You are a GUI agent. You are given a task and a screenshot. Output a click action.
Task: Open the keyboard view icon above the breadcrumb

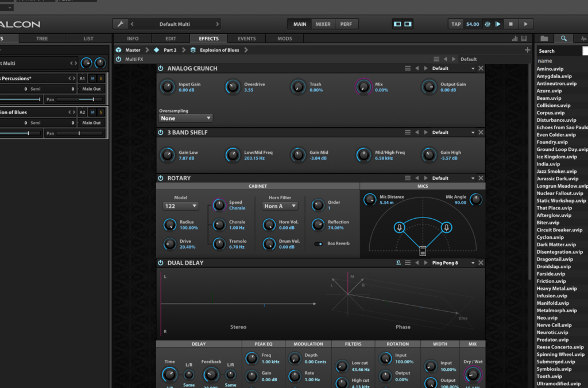coord(524,38)
